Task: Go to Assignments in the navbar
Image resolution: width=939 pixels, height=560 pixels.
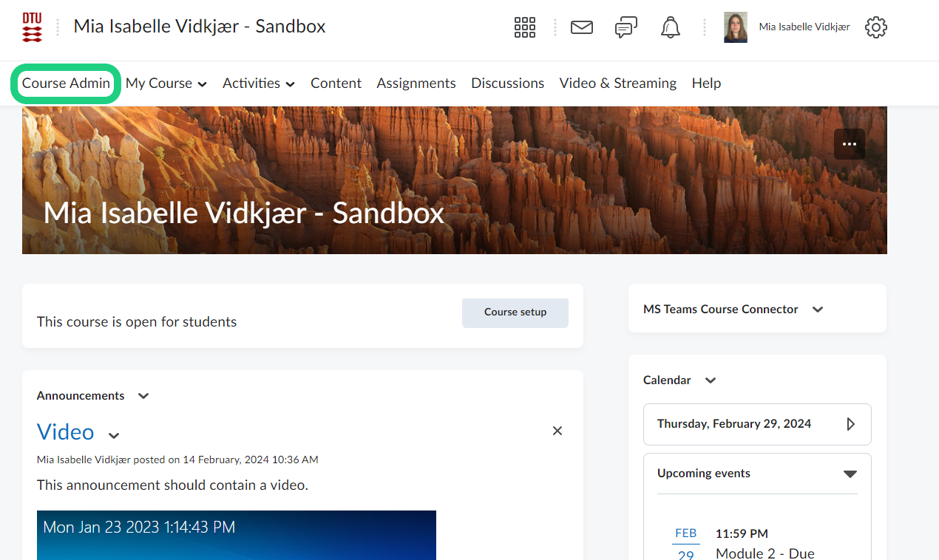Action: 416,83
